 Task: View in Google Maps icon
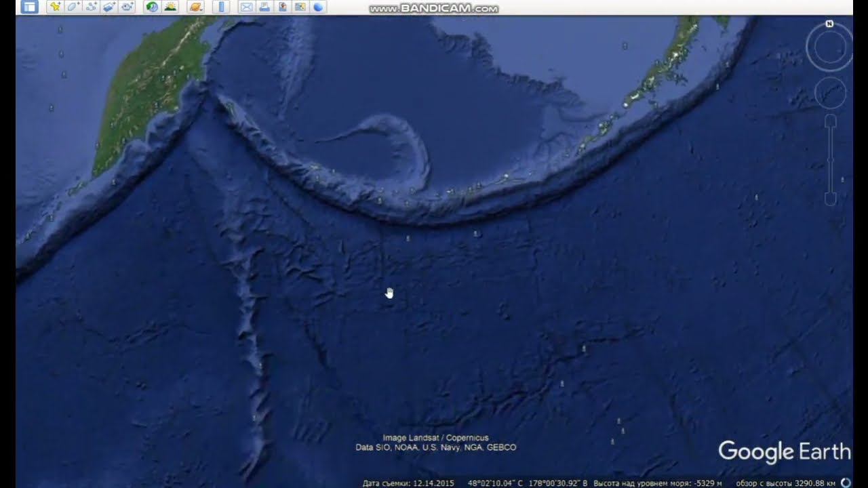click(300, 7)
